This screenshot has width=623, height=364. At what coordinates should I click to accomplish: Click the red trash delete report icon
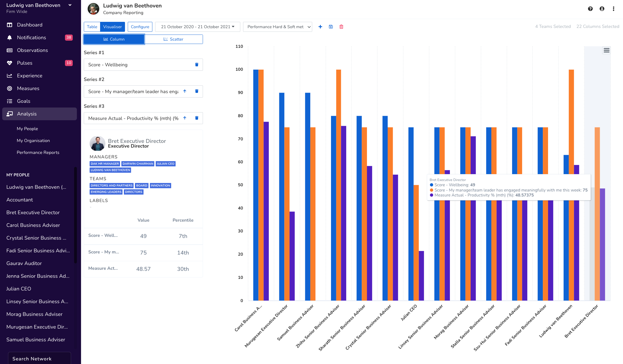[x=341, y=27]
